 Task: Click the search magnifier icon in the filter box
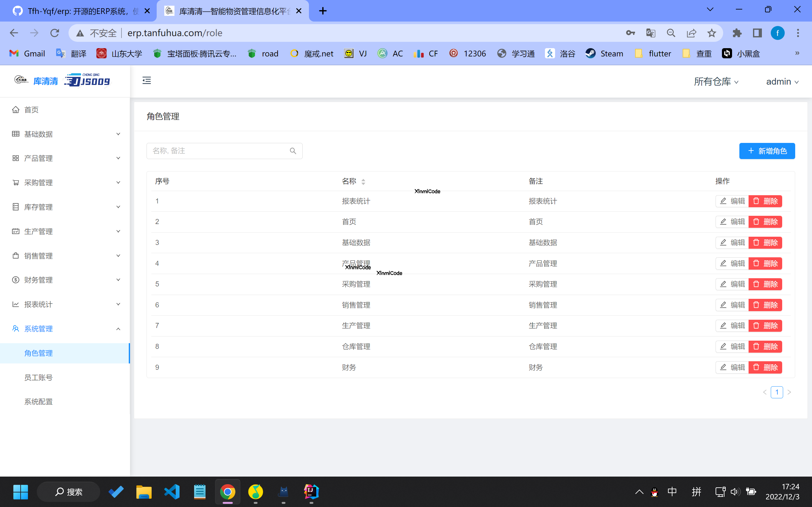(x=292, y=151)
